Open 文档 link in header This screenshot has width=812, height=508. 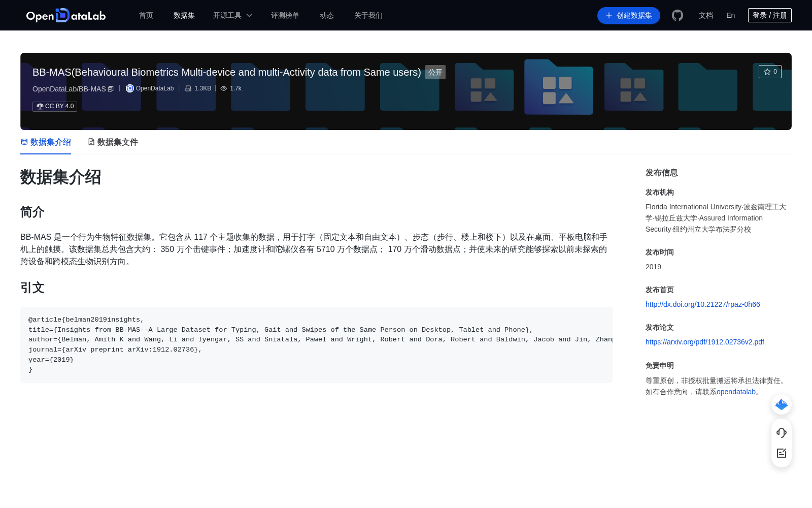706,16
